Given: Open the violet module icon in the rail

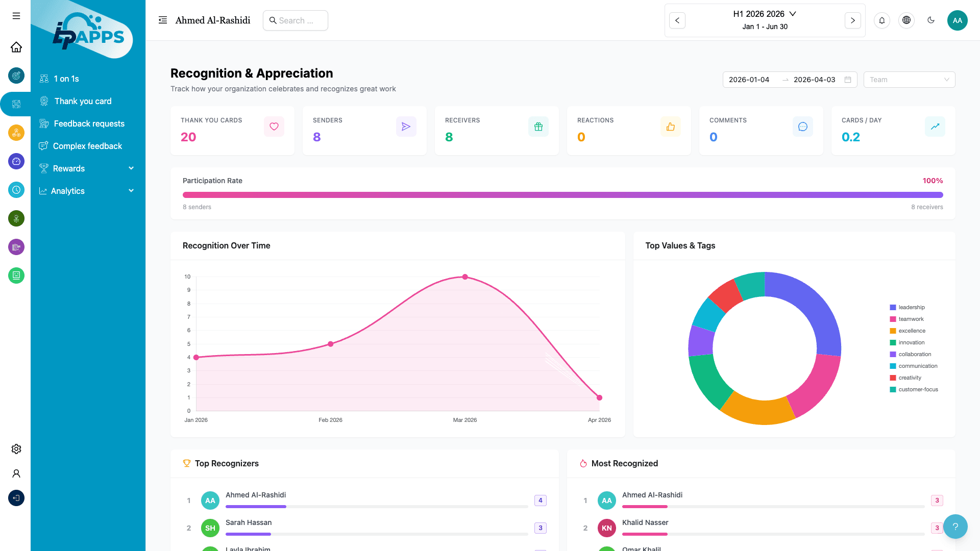Looking at the screenshot, I should point(16,247).
